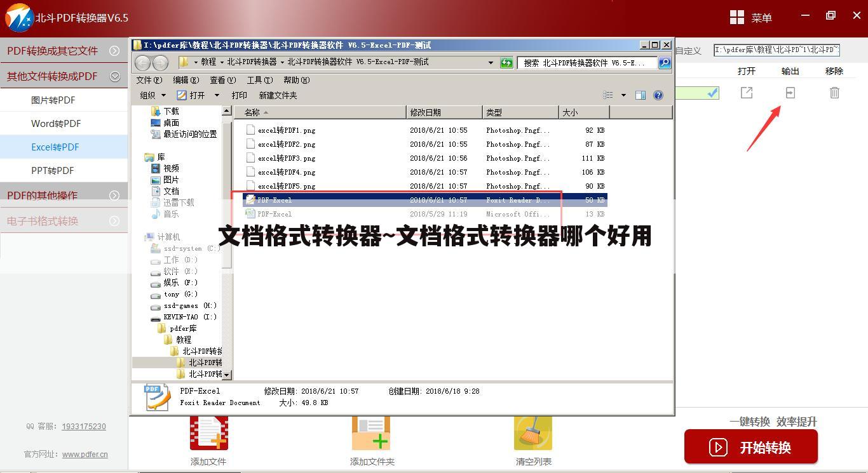868x473 pixels.
Task: Open the 工具(T) menu
Action: click(x=260, y=80)
